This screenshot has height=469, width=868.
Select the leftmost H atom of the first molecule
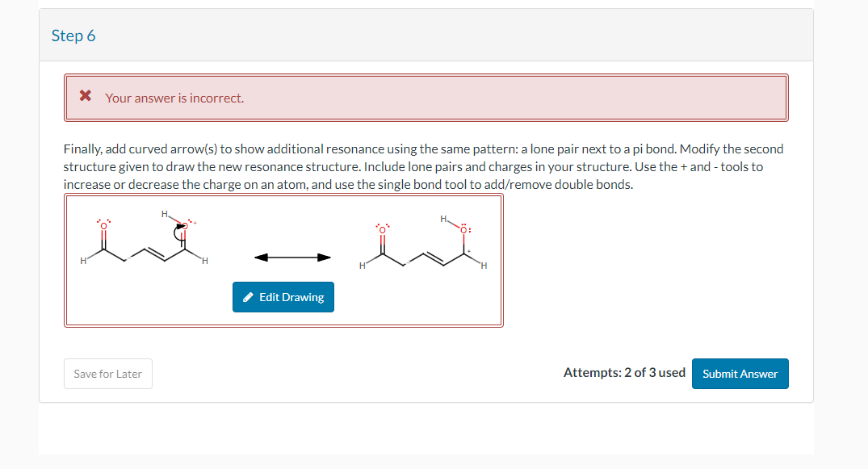click(x=83, y=259)
